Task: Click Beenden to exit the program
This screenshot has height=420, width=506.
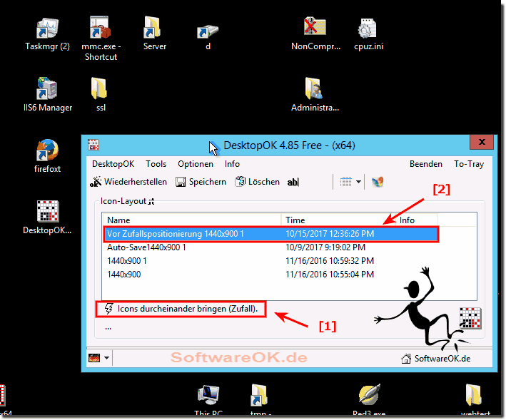Action: click(425, 164)
